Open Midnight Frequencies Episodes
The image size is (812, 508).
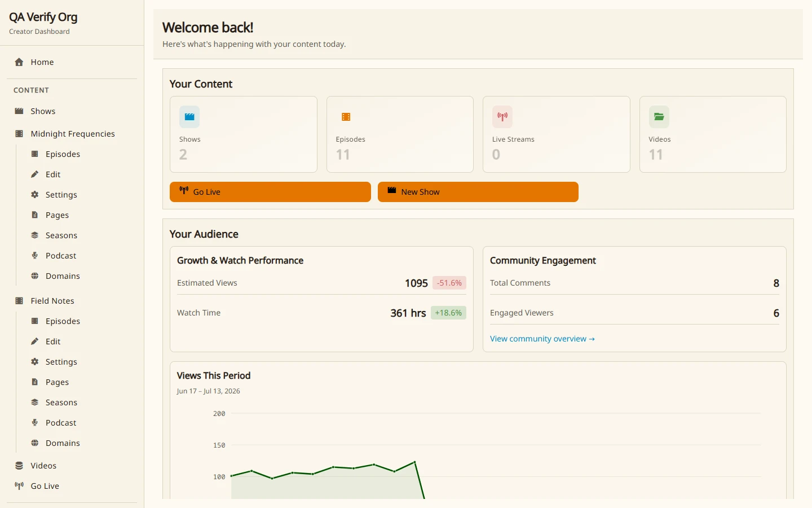tap(79, 154)
